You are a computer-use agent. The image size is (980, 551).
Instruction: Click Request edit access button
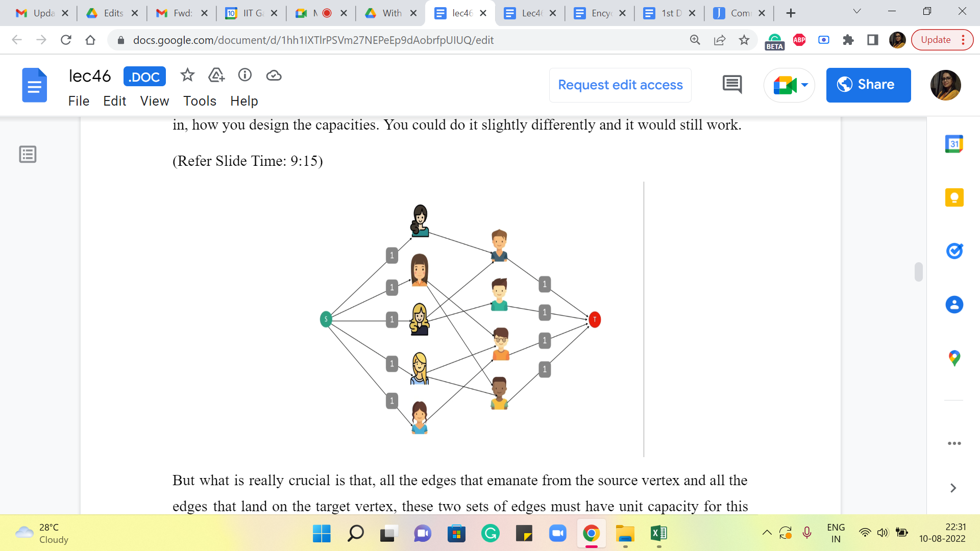pos(620,85)
